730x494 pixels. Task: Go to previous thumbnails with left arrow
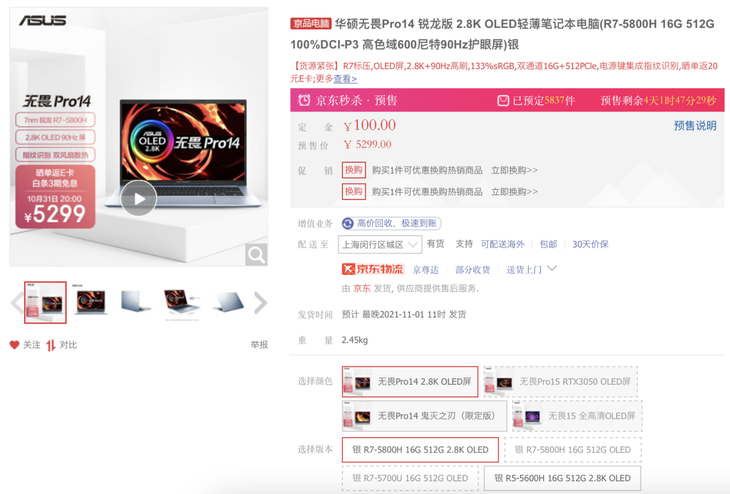coord(16,303)
